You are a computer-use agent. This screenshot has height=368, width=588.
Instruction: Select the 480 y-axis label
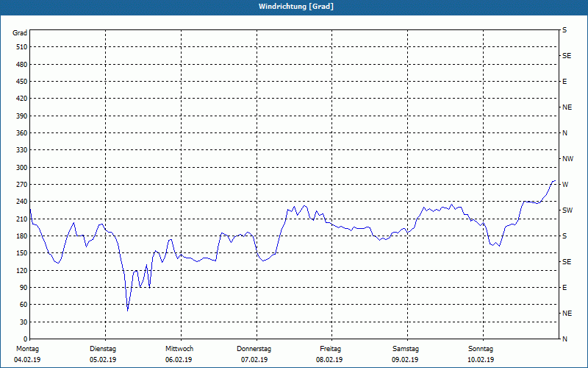click(22, 64)
